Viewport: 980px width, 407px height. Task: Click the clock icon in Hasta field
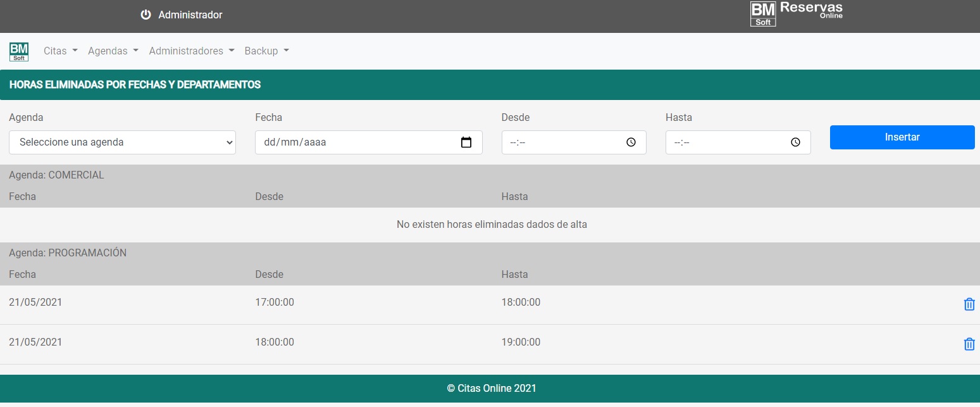tap(795, 142)
